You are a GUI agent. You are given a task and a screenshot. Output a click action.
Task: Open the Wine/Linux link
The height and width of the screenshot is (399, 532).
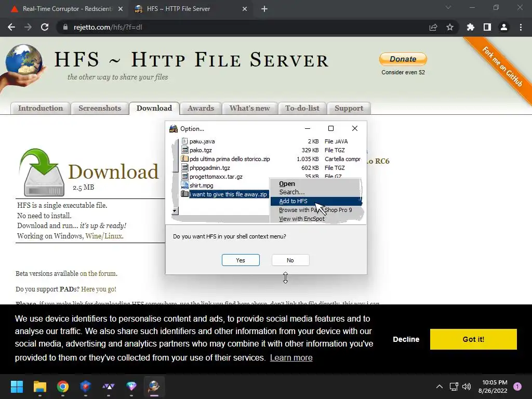tap(104, 236)
